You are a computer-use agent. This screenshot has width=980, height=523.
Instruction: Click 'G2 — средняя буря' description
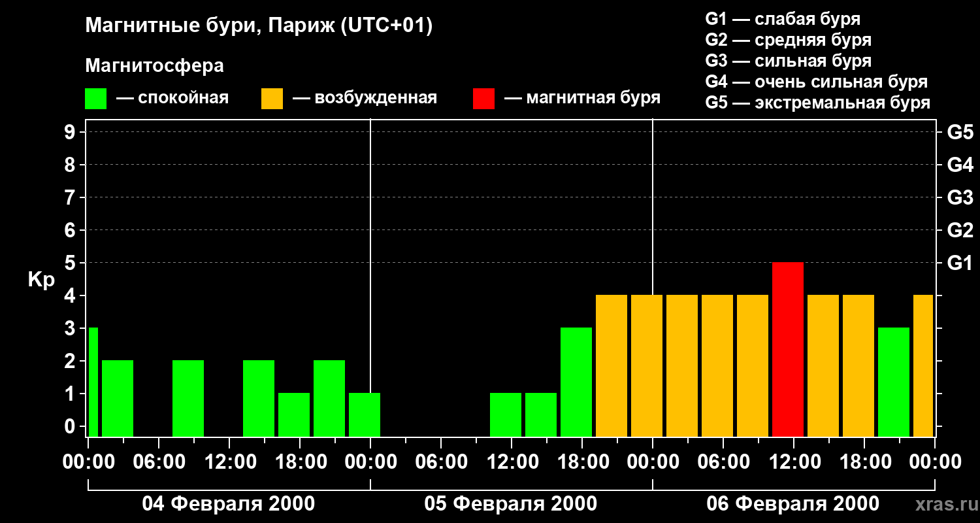(788, 40)
